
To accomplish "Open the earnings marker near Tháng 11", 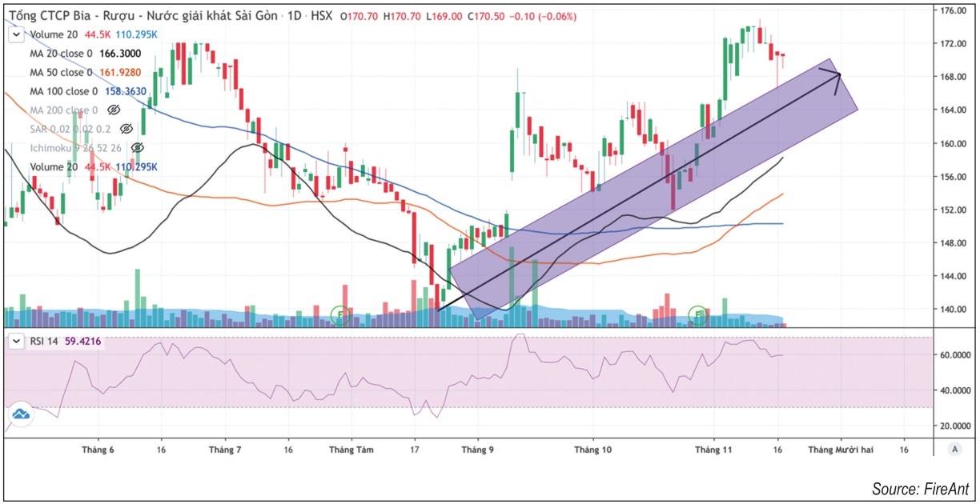I will point(699,314).
